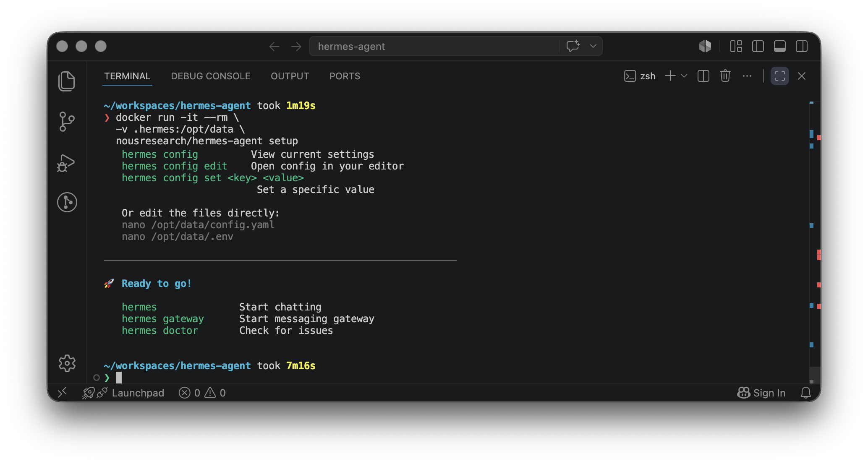
Task: Click "Start messaging gateway" description
Action: coord(307,319)
